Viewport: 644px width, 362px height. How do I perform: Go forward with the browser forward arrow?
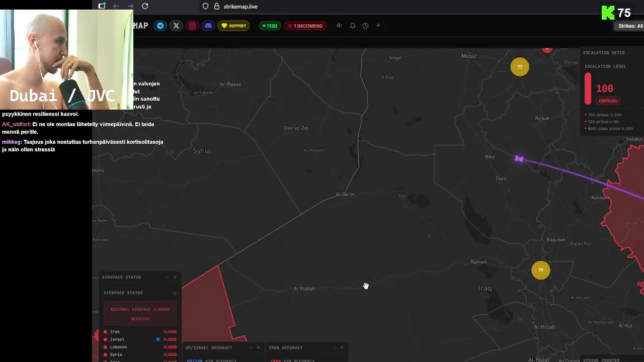(x=130, y=6)
